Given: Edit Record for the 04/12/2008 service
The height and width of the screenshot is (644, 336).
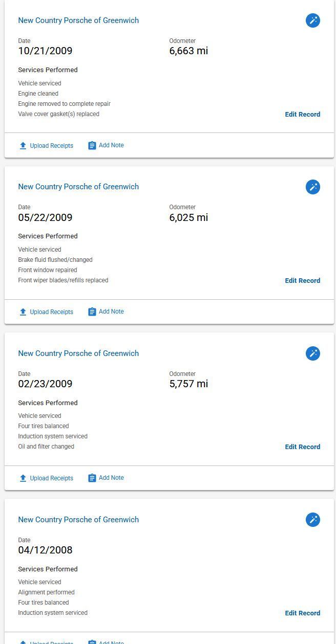Looking at the screenshot, I should pos(302,613).
